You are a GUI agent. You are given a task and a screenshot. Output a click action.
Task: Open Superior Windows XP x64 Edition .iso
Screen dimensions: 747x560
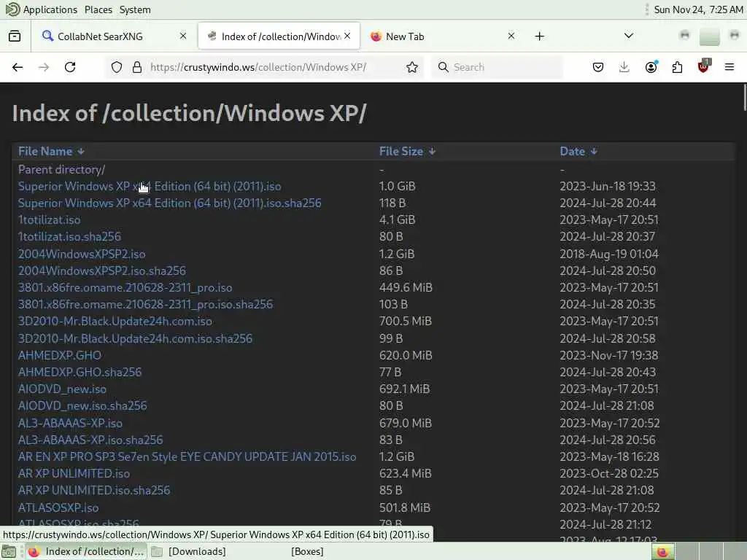pos(150,186)
